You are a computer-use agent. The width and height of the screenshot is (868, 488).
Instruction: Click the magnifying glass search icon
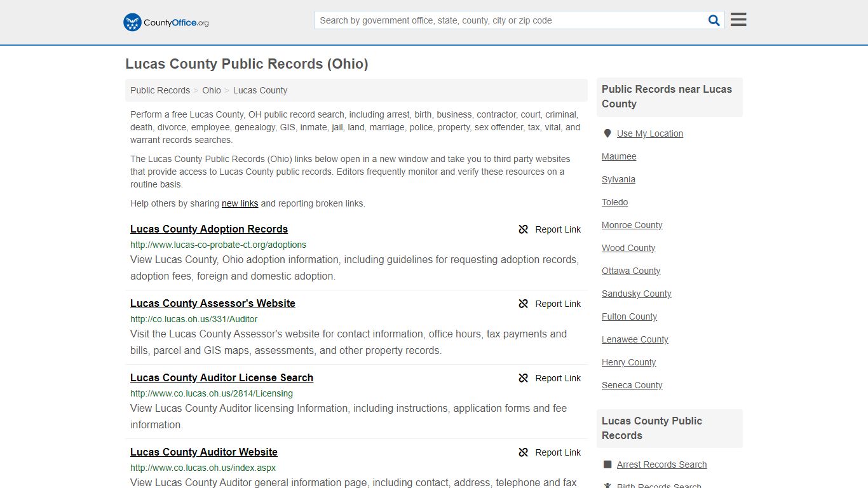click(x=714, y=20)
